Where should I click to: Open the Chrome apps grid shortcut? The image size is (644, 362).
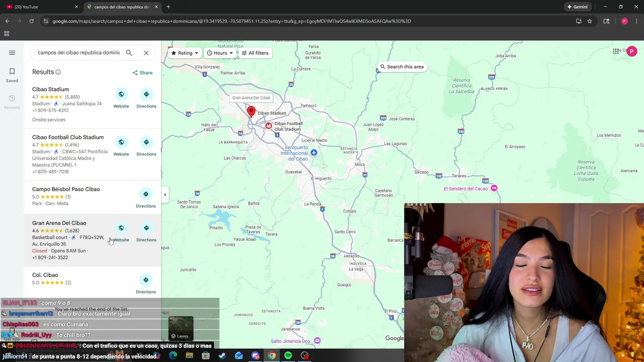7,34
